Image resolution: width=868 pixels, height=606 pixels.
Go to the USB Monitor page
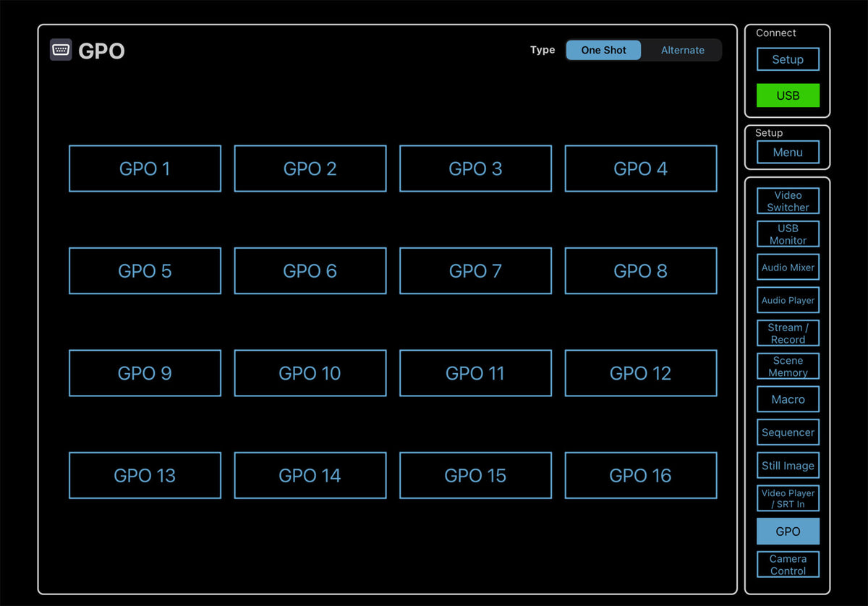pyautogui.click(x=788, y=234)
